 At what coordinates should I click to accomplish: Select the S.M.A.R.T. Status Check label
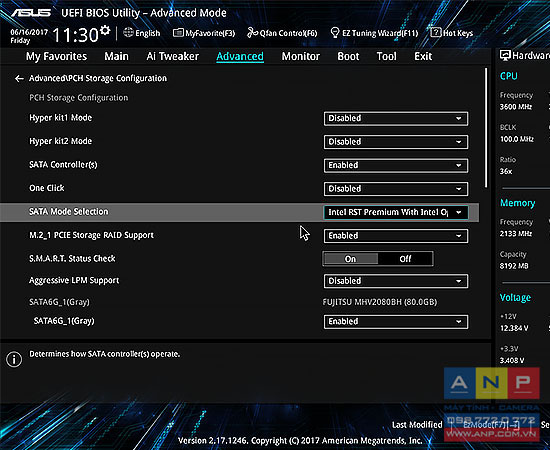[72, 259]
